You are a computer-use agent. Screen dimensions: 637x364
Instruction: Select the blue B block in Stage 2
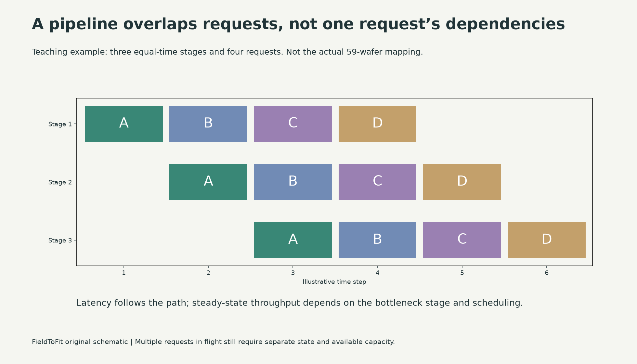[293, 182]
